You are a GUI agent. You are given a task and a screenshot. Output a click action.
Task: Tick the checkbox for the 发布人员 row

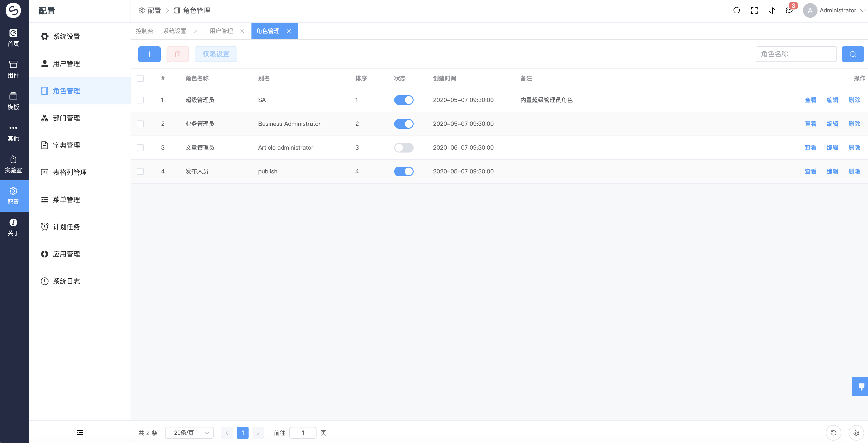141,171
